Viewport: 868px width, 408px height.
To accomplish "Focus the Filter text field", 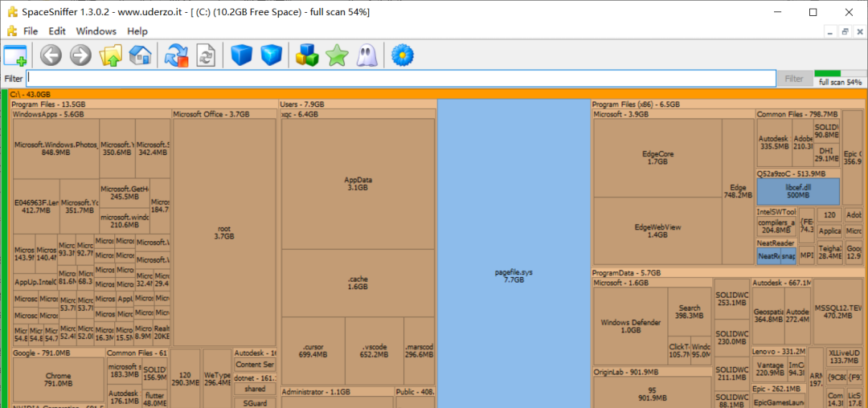I will click(x=401, y=79).
